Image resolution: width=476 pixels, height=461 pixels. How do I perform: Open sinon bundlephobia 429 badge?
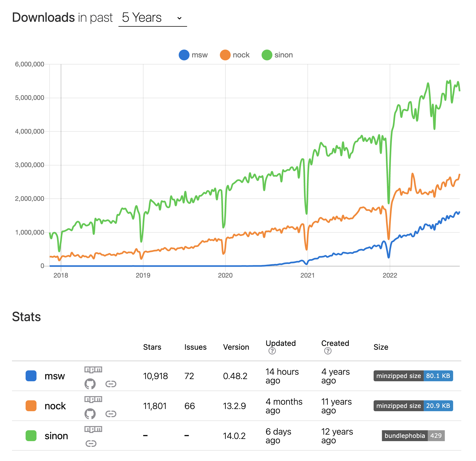[x=413, y=436]
